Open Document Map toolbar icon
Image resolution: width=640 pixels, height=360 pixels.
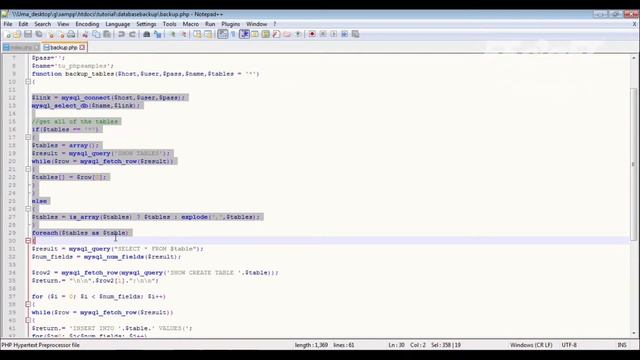coord(265,34)
